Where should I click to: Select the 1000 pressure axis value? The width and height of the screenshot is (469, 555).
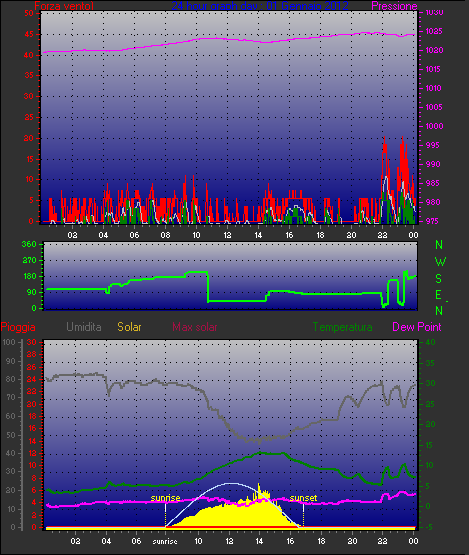(434, 126)
